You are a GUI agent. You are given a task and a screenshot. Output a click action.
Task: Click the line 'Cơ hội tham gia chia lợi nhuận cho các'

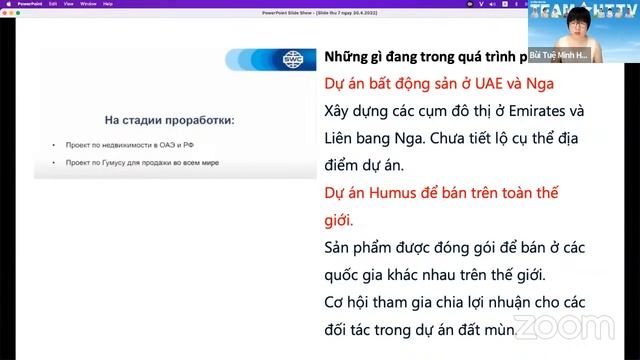point(455,302)
